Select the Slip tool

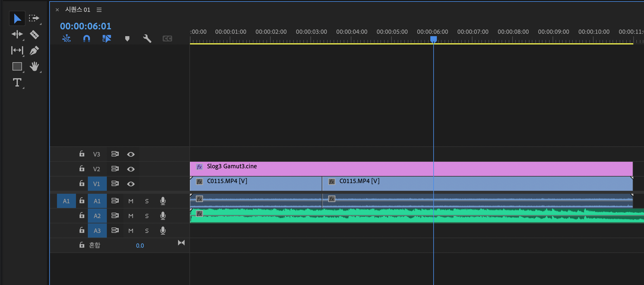[x=17, y=50]
